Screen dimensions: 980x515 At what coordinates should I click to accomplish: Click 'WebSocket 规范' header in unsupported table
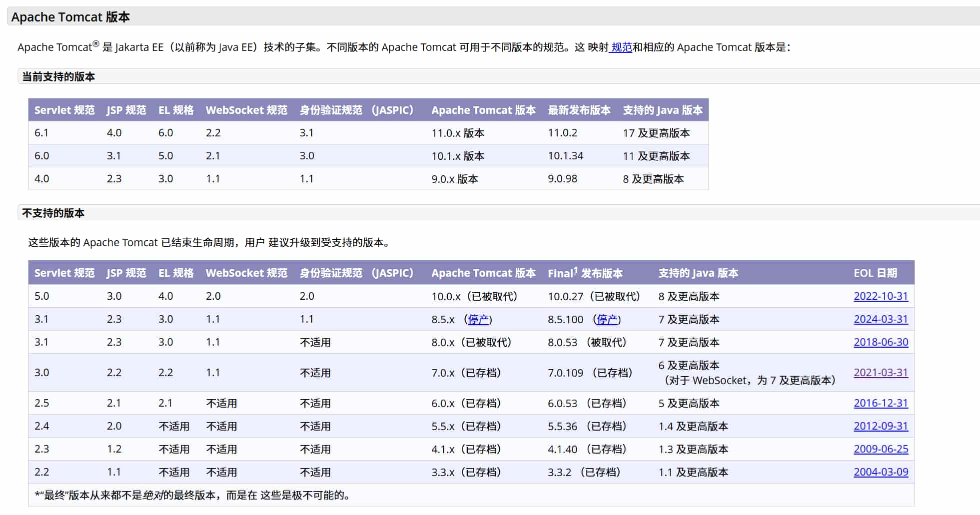tap(246, 273)
